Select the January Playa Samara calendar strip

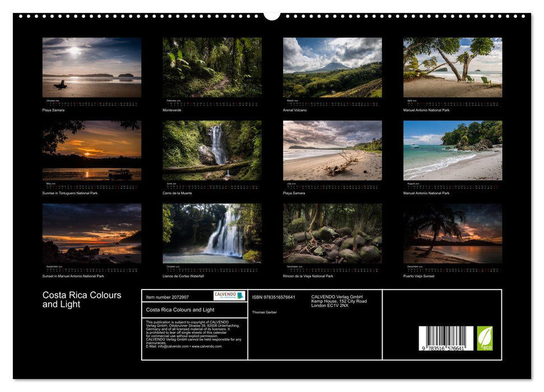pyautogui.click(x=91, y=102)
